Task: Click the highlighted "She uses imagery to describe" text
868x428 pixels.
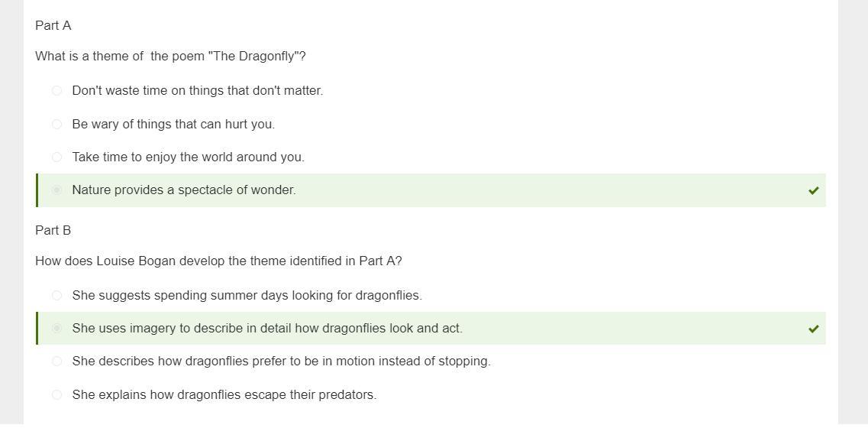Action: tap(267, 328)
